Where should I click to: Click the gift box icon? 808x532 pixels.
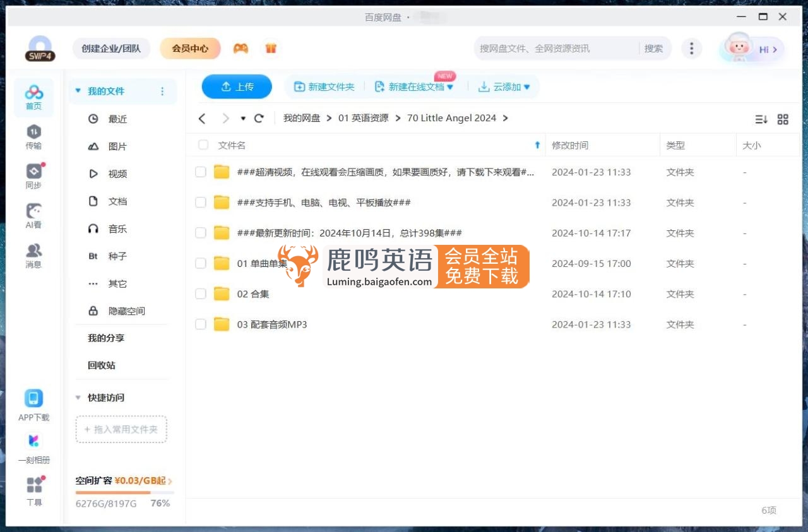pyautogui.click(x=271, y=48)
